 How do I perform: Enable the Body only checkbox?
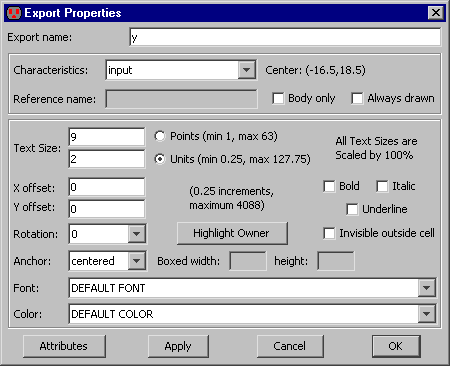[x=278, y=99]
